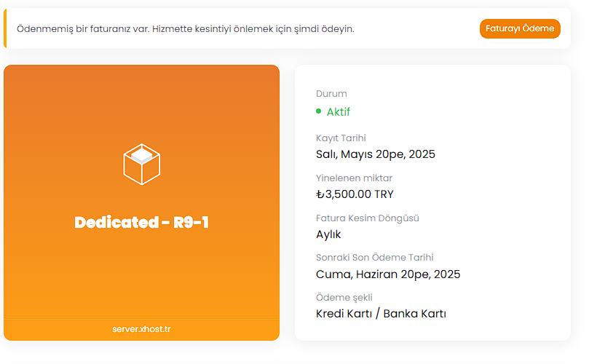Select the ₺3,500.00 TRY recurring amount
The height and width of the screenshot is (364, 597).
pos(355,194)
